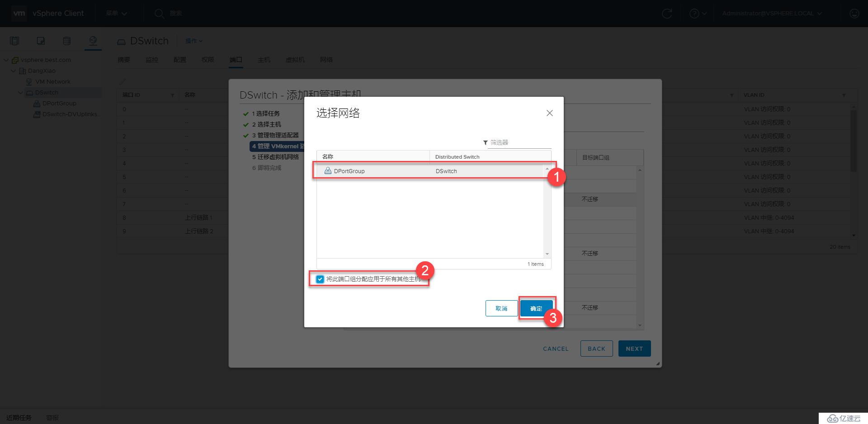Screen dimensions: 868x424
Task: Click the CANCEL link in wizard
Action: pyautogui.click(x=556, y=349)
